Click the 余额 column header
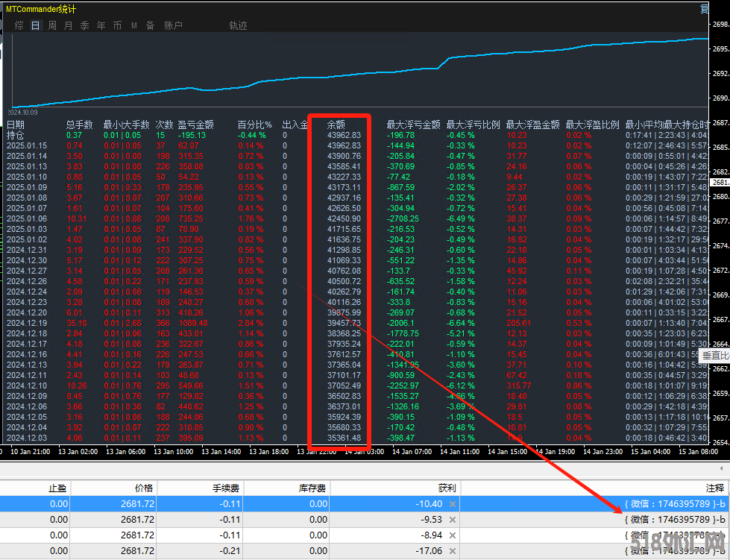Image resolution: width=730 pixels, height=560 pixels. click(x=336, y=125)
